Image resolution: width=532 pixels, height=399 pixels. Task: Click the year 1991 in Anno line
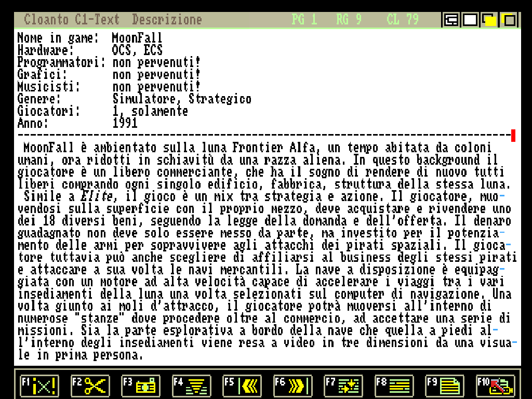pyautogui.click(x=125, y=123)
